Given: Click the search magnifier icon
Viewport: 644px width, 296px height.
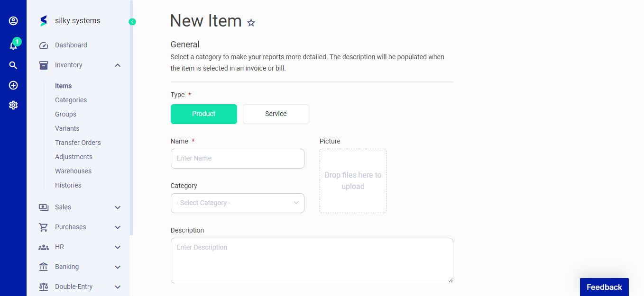Looking at the screenshot, I should 13,65.
